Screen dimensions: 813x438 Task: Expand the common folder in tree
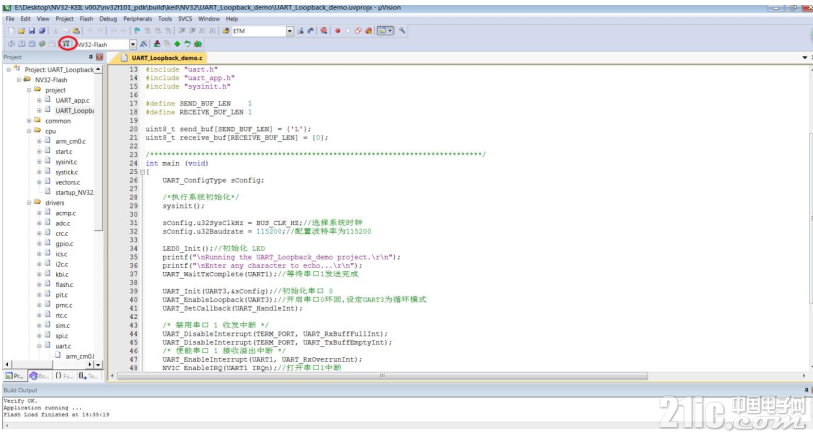tap(29, 121)
